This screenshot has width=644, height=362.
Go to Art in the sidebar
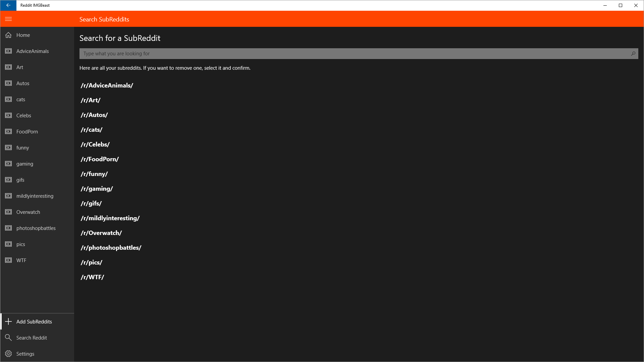(x=37, y=67)
